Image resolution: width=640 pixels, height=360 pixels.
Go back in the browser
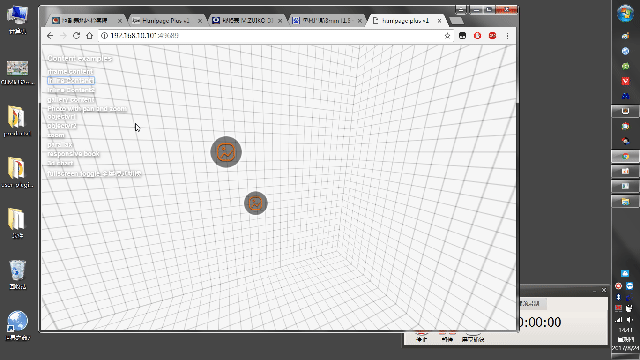click(x=50, y=36)
